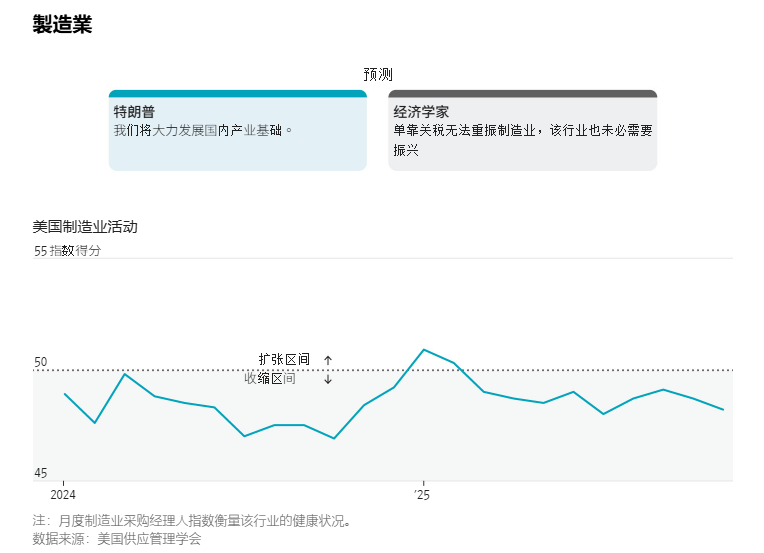Select the 特朗普 card heading
This screenshot has width=764, height=553.
134,112
